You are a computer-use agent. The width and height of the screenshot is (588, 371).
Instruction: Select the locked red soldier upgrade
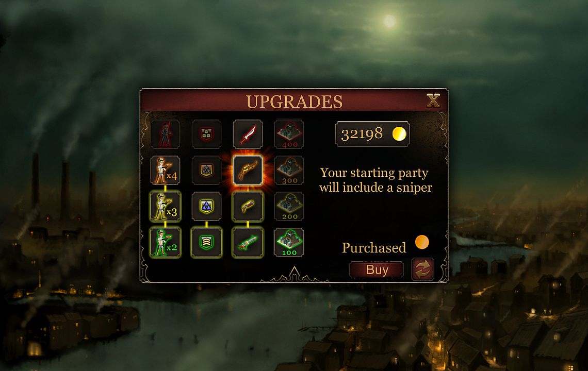pyautogui.click(x=166, y=134)
